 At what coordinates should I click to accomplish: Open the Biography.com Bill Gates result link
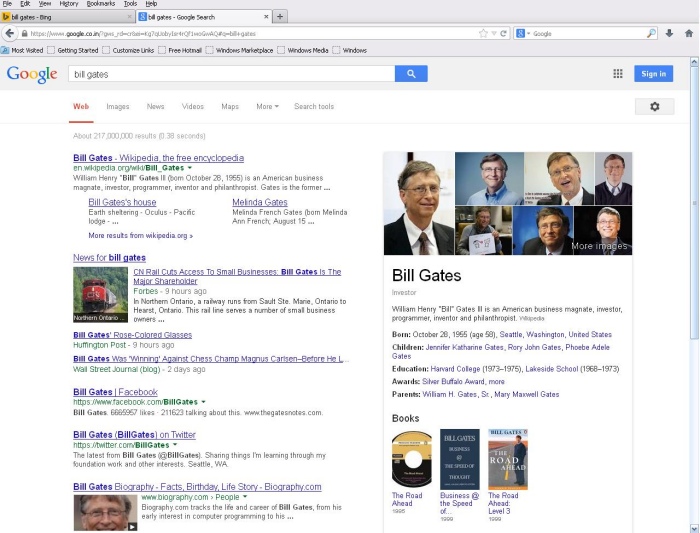tap(197, 487)
